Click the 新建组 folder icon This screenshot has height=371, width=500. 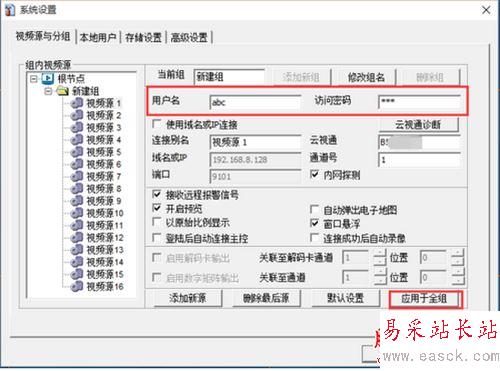tap(62, 91)
